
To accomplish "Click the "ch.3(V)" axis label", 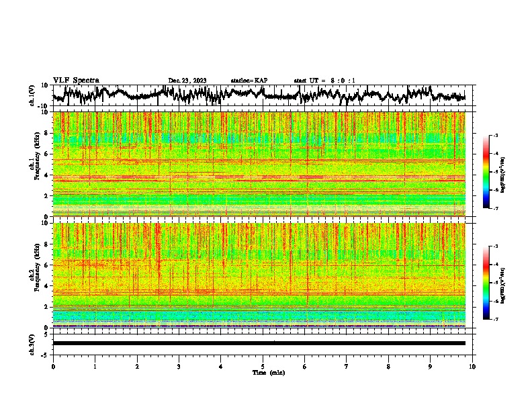I will coord(32,345).
